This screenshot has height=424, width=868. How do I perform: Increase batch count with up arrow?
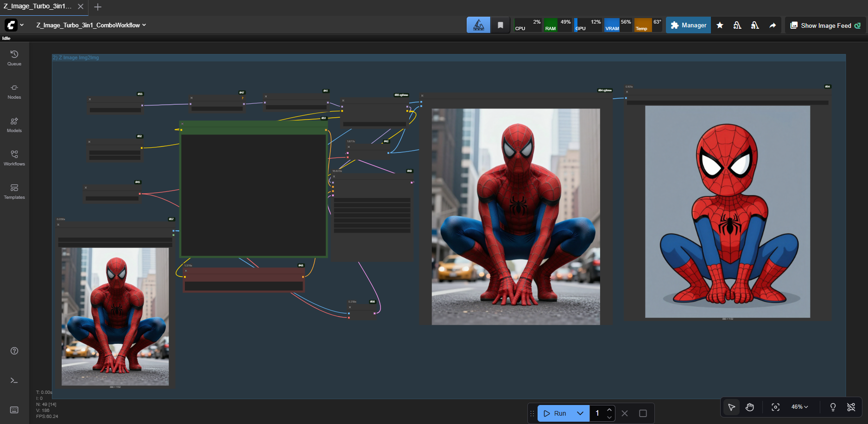coord(609,410)
